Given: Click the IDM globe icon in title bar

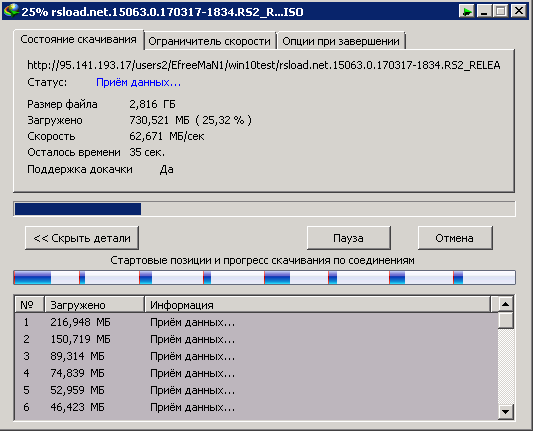Looking at the screenshot, I should point(11,10).
